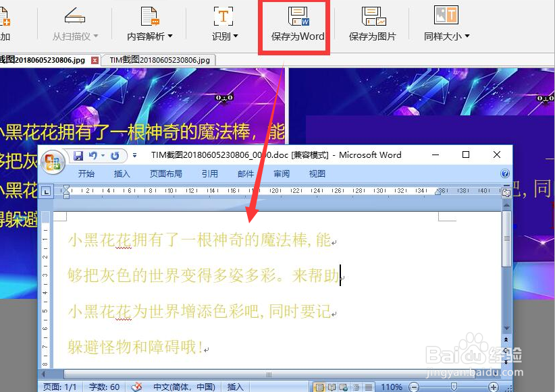
Task: Switch to the 审阅 ribbon tab
Action: coord(282,173)
